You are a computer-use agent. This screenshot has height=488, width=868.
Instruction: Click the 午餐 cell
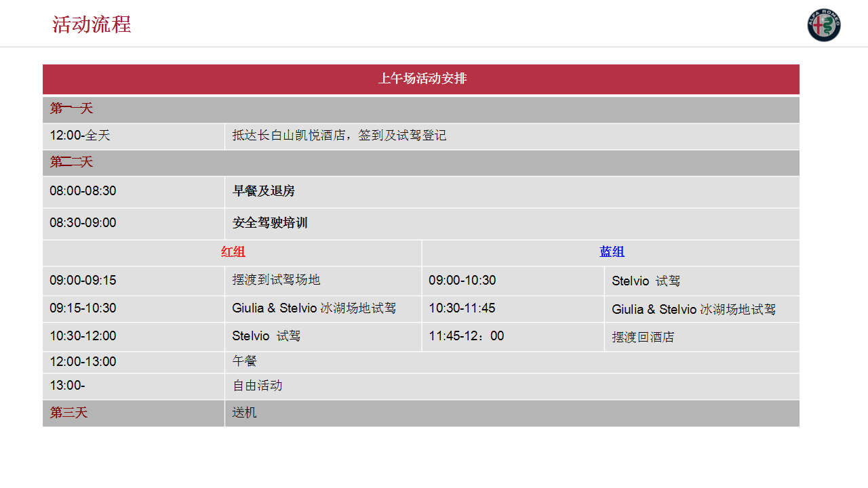(512, 363)
